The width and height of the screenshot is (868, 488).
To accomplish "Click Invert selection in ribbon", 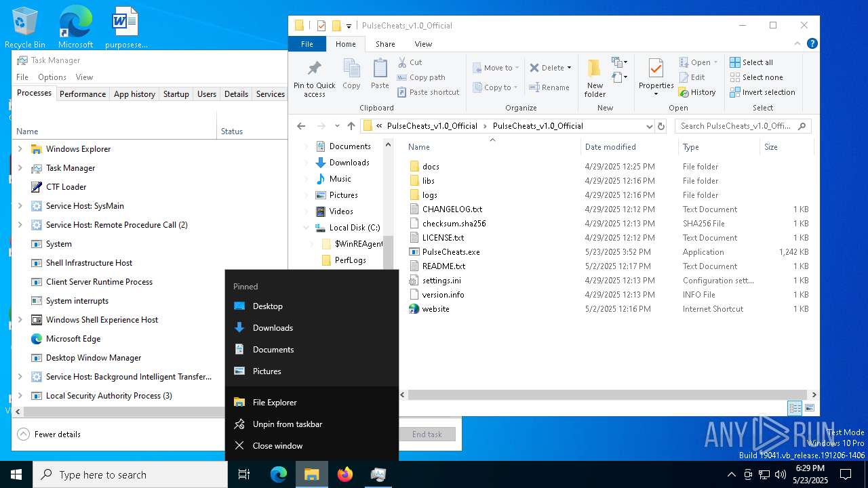I will click(762, 92).
